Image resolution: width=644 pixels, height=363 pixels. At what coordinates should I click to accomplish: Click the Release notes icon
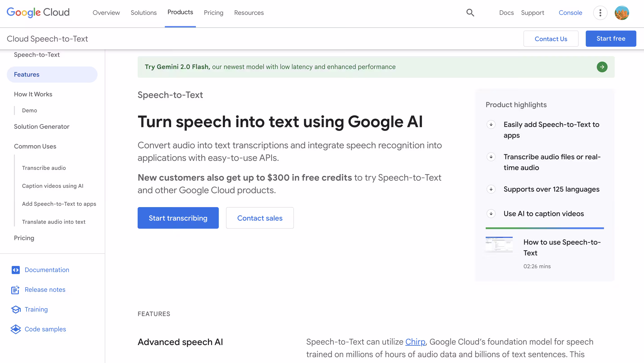tap(16, 290)
